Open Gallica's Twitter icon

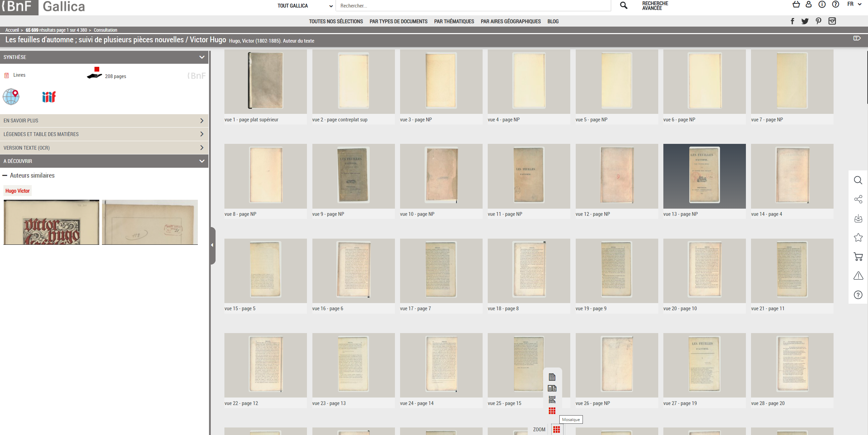(x=805, y=21)
